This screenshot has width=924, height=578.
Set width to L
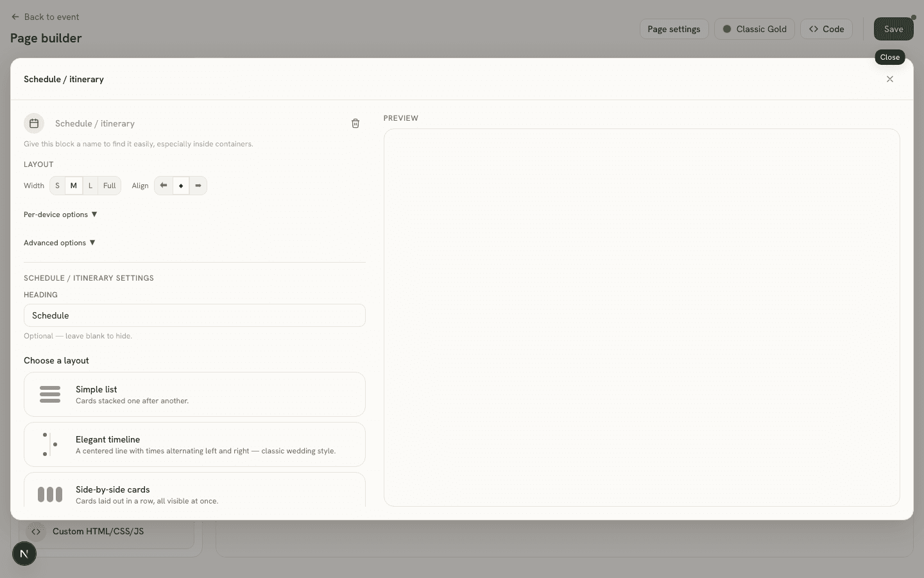click(x=90, y=186)
